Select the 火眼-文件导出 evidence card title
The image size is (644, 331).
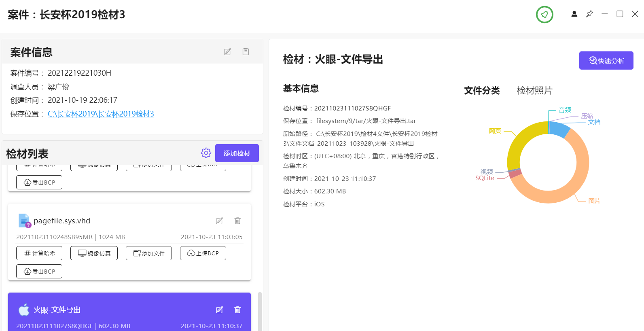click(57, 310)
